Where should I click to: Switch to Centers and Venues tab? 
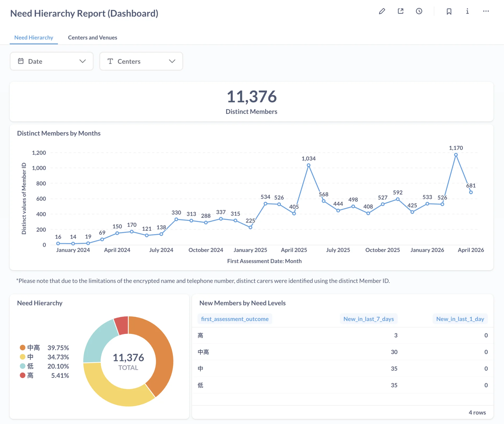pos(93,38)
